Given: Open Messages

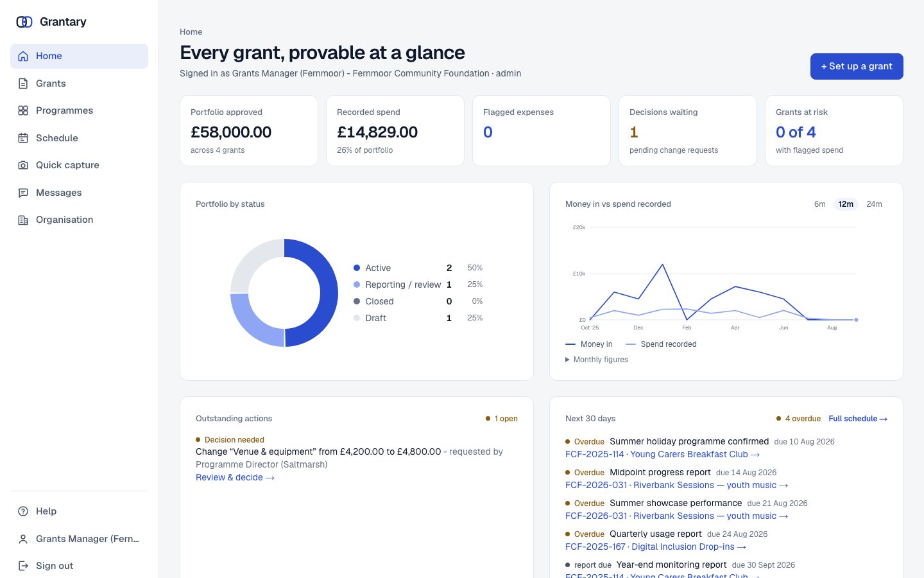Looking at the screenshot, I should click(79, 193).
